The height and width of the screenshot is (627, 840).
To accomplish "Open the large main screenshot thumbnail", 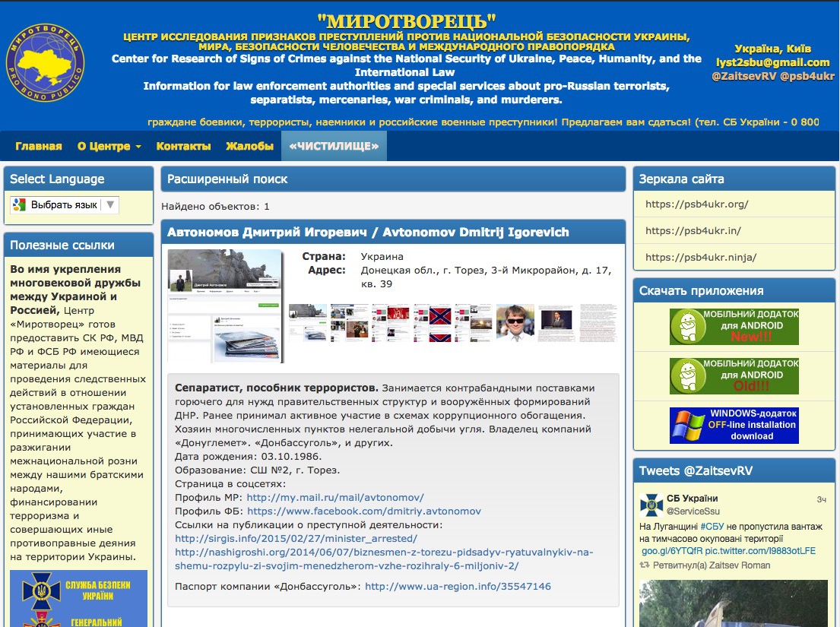I will point(225,306).
